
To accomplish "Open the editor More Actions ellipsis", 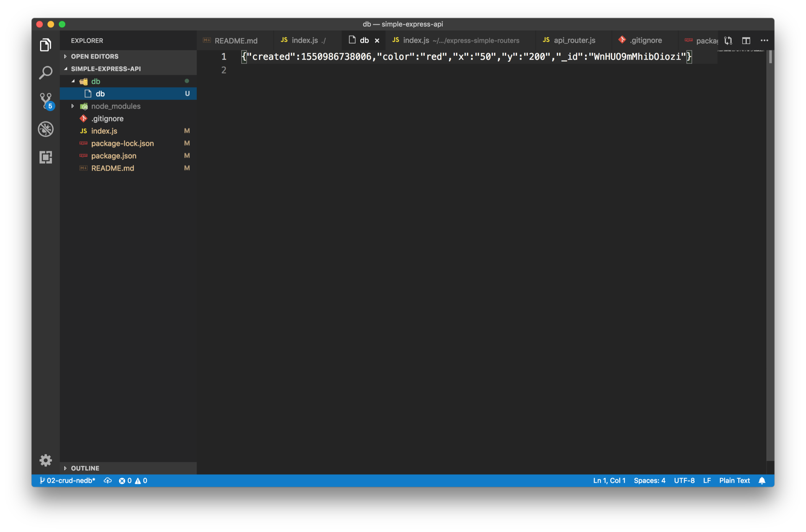I will tap(764, 40).
